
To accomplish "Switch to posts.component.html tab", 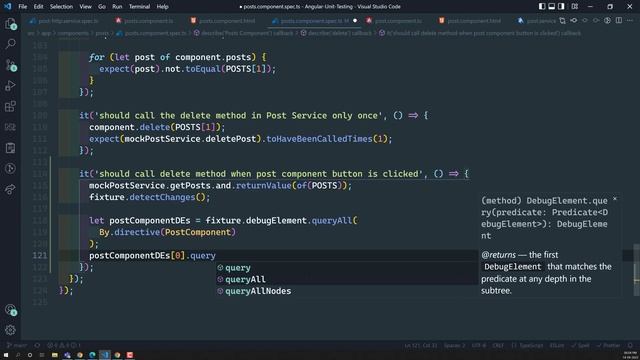I will pos(224,21).
